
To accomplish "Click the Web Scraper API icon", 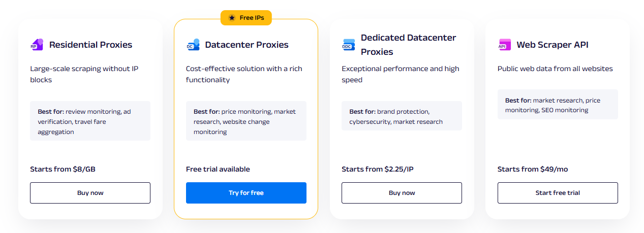I will pyautogui.click(x=504, y=45).
